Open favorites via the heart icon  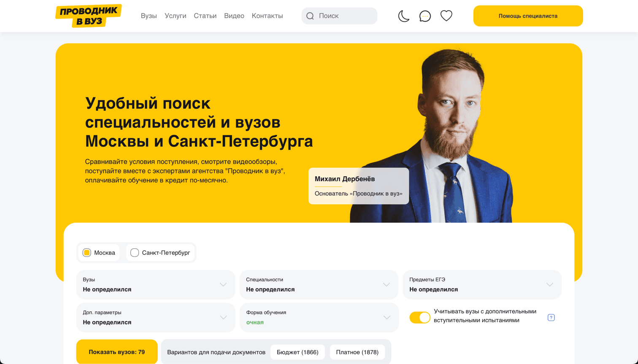coord(446,16)
